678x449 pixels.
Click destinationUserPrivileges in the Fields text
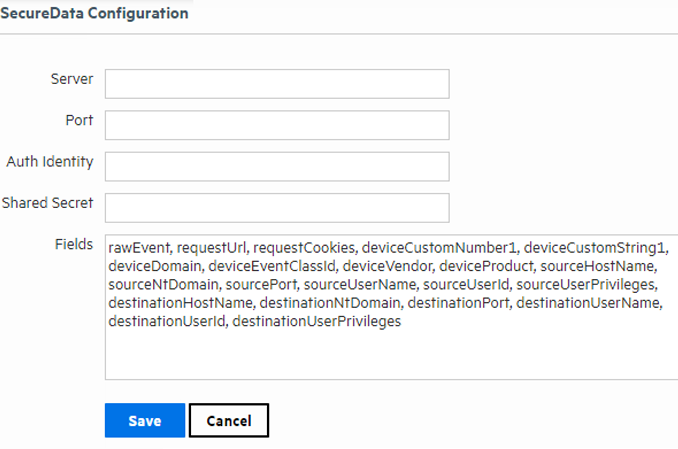pos(317,321)
